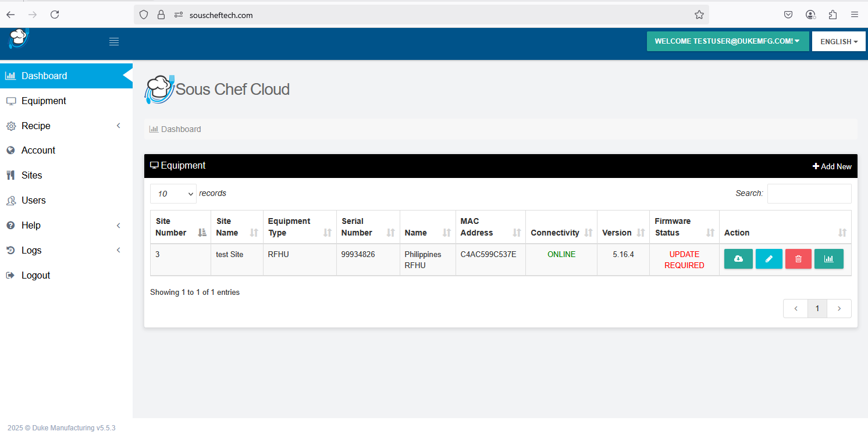Sort table by Connectivity column

coord(561,227)
